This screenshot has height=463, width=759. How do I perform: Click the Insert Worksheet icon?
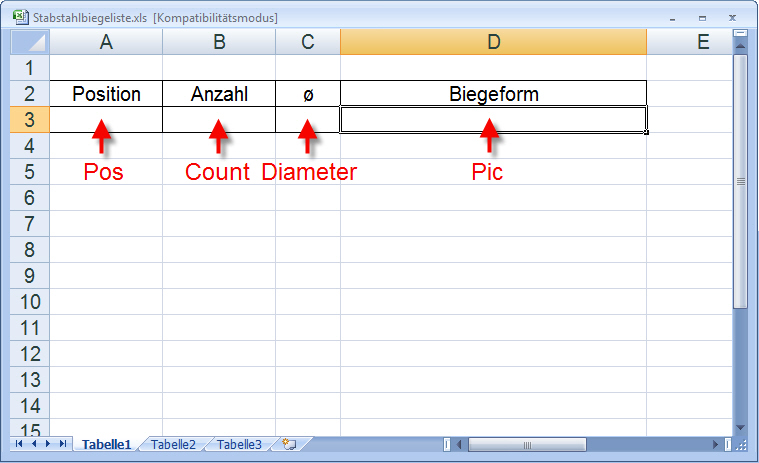tap(290, 444)
